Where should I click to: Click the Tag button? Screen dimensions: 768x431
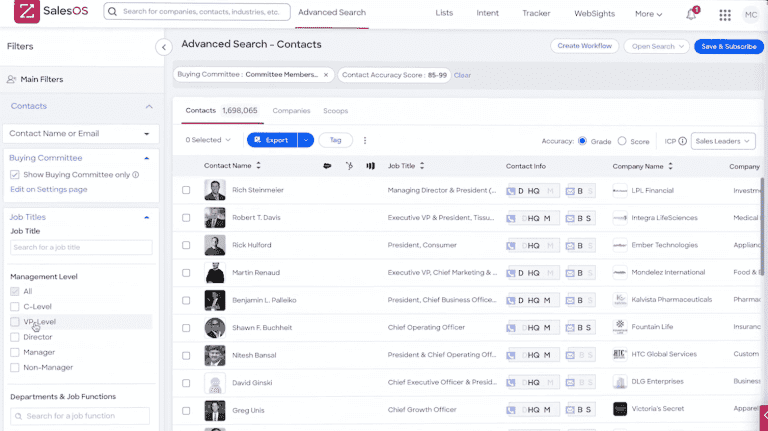point(336,140)
